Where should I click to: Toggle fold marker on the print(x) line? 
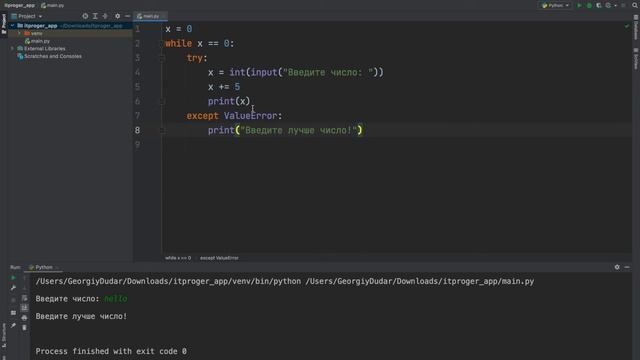[x=162, y=101]
